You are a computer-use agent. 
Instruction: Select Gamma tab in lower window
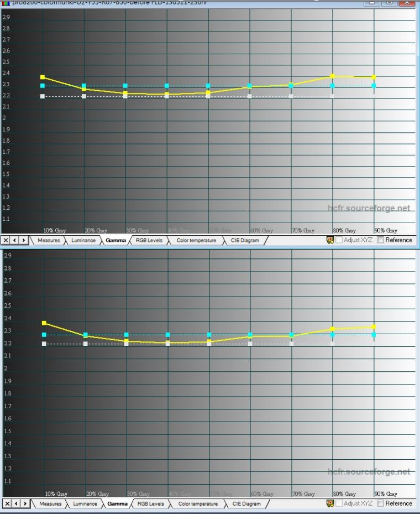(118, 503)
